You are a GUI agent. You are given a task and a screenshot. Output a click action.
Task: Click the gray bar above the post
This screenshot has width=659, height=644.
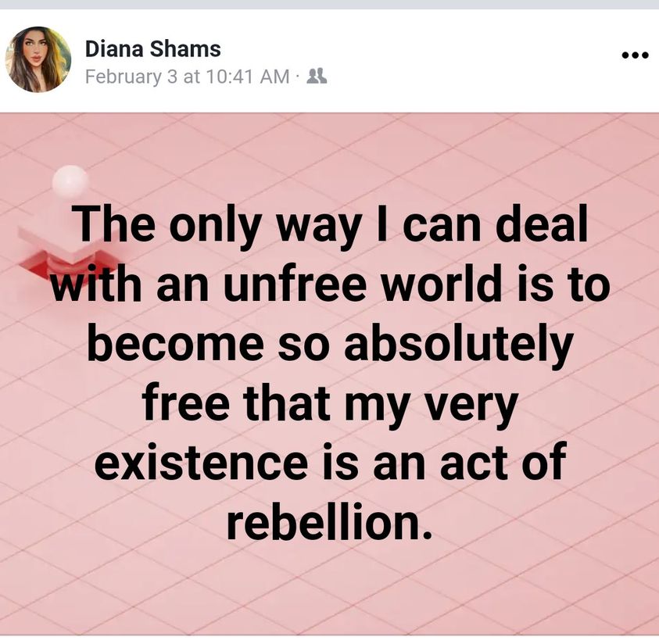[x=329, y=5]
